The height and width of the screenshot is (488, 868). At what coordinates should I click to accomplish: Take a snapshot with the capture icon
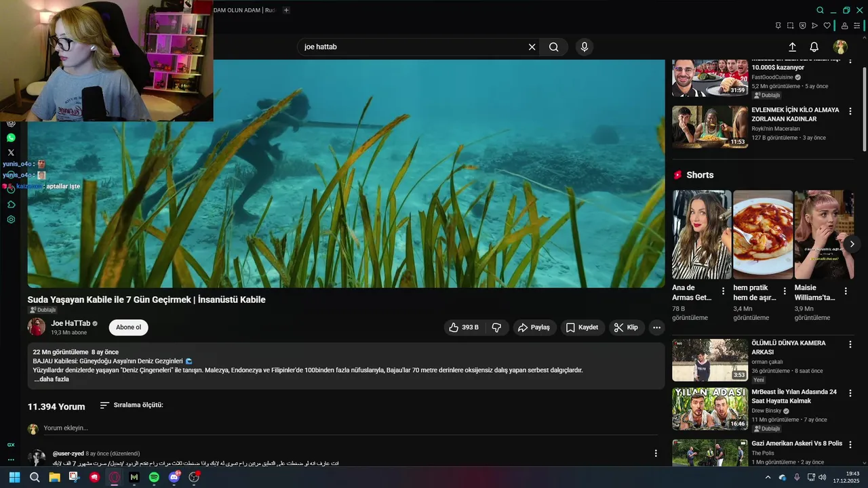pos(790,26)
